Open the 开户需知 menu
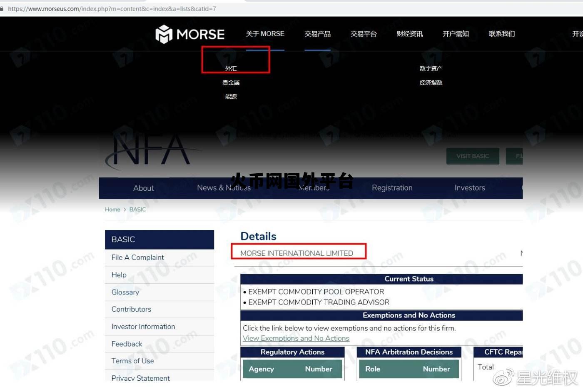The width and height of the screenshot is (583, 392). [456, 34]
